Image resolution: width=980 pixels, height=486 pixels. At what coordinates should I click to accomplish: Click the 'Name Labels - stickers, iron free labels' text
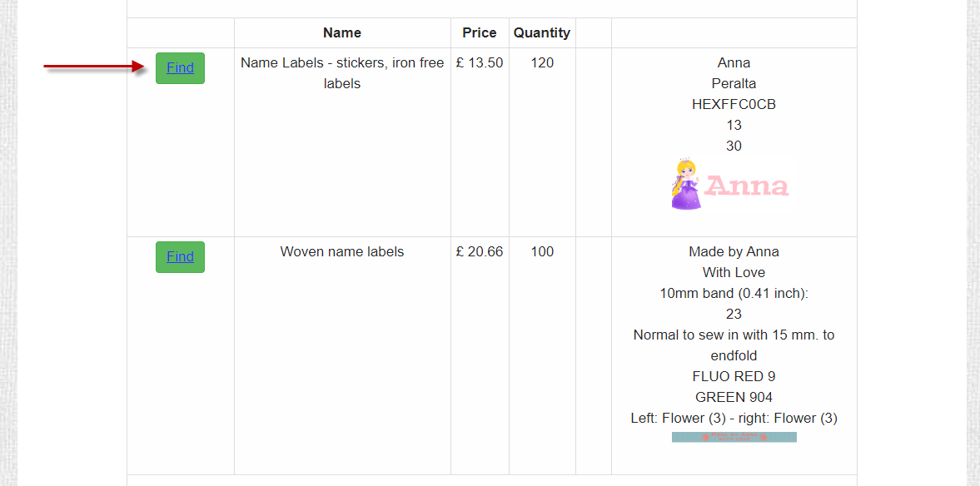[342, 73]
